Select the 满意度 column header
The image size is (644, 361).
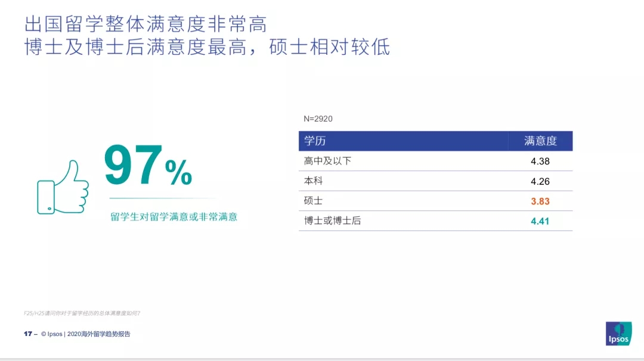coord(540,141)
